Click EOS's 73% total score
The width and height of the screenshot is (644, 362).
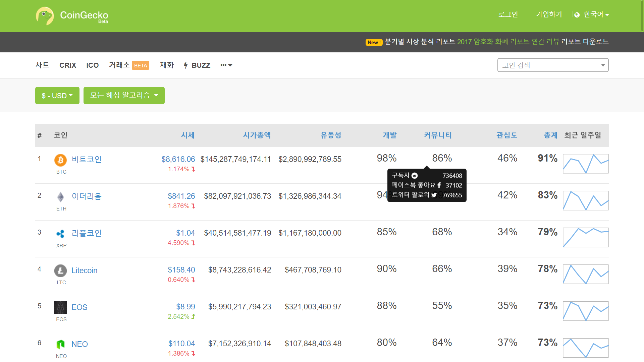tap(547, 305)
